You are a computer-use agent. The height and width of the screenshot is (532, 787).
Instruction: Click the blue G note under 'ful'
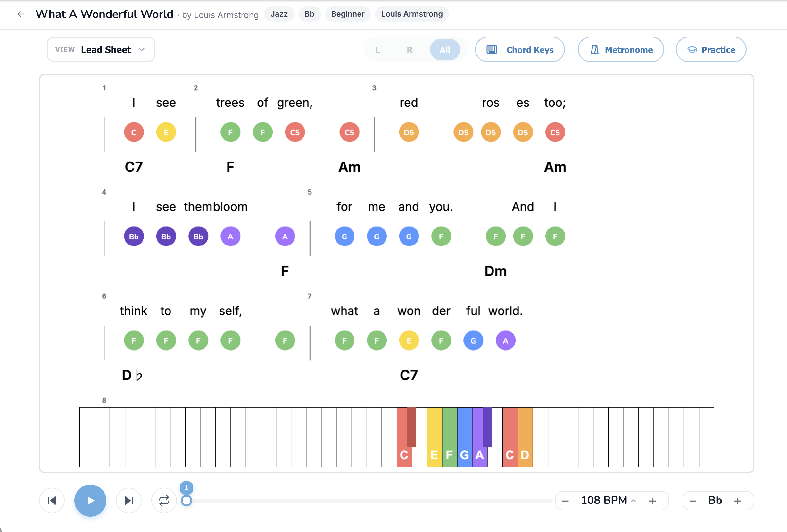click(473, 340)
